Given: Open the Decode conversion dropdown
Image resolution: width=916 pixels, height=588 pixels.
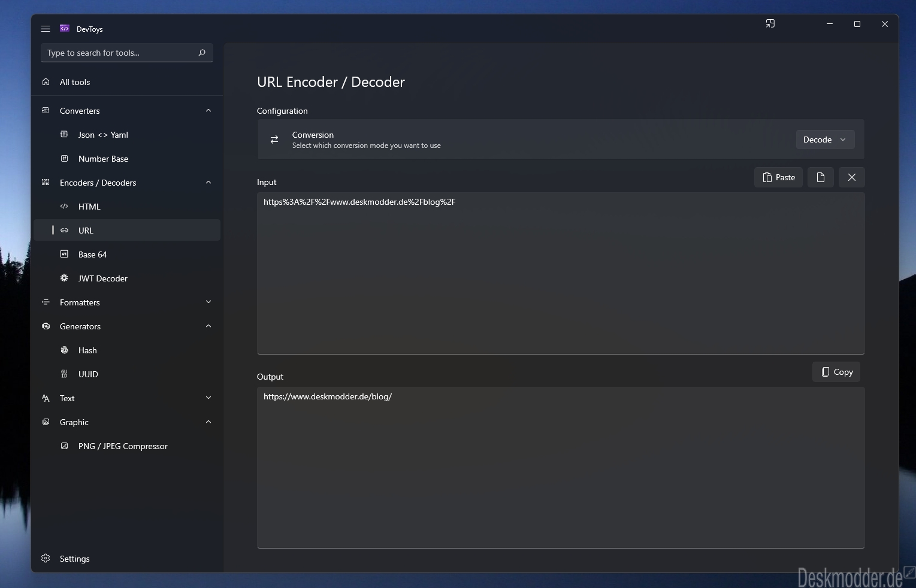Looking at the screenshot, I should (825, 140).
